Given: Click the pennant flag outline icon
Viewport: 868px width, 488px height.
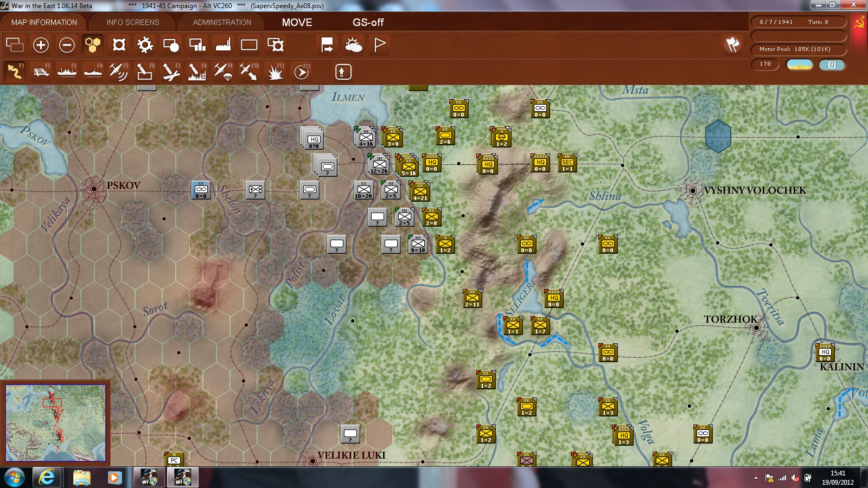Looking at the screenshot, I should [380, 44].
